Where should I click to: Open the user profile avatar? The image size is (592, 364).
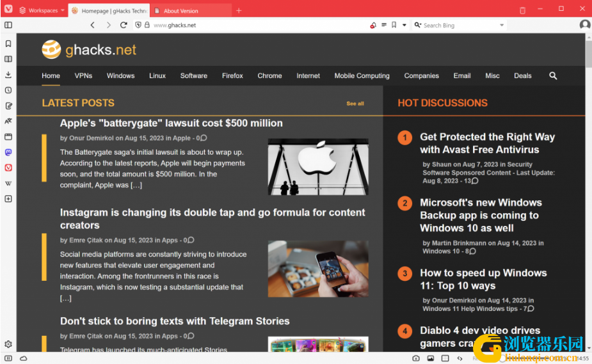click(x=585, y=25)
